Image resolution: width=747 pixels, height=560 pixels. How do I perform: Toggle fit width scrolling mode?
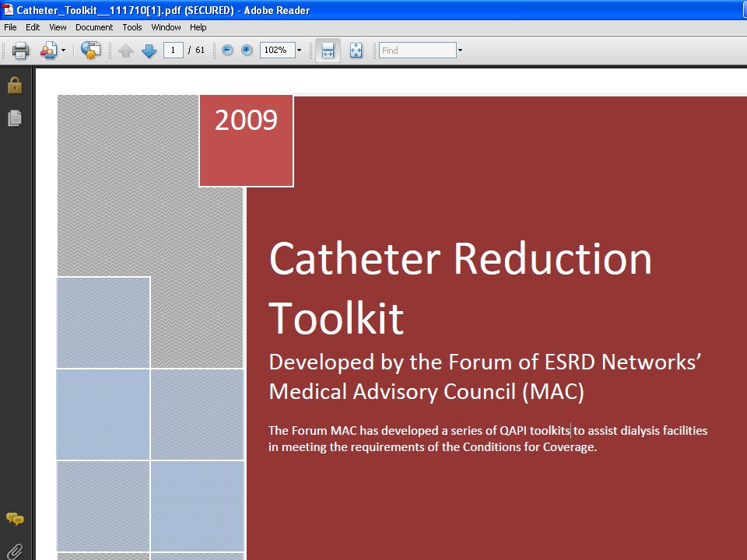point(328,50)
